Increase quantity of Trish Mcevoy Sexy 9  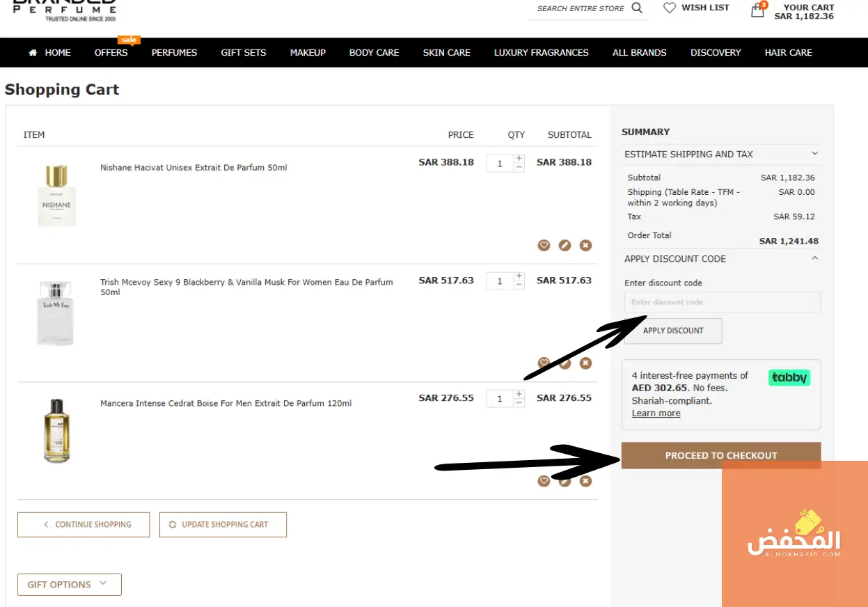519,276
